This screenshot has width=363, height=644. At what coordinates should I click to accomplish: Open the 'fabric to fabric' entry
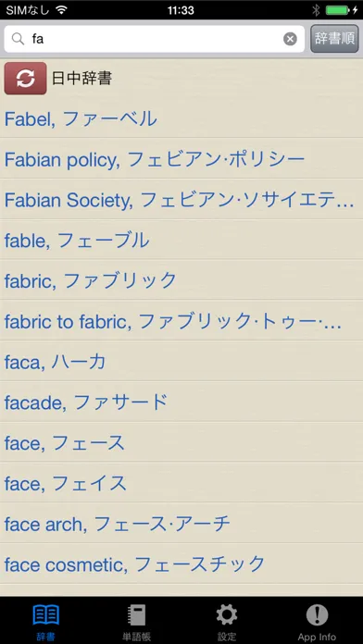point(181,321)
